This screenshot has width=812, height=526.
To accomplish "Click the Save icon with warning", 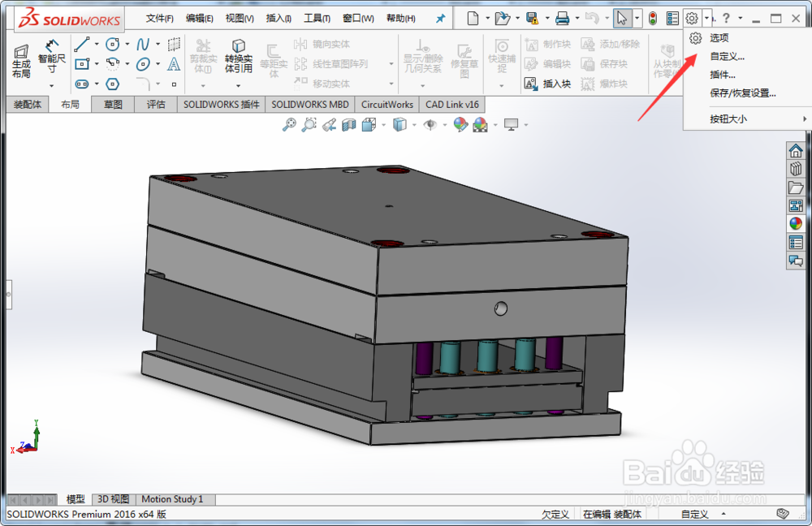I will coord(532,19).
